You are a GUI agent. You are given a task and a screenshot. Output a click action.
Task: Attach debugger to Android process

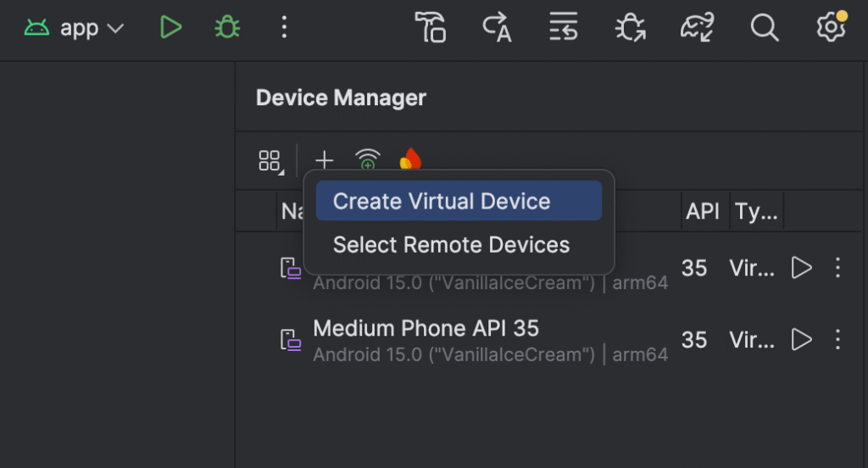coord(630,28)
